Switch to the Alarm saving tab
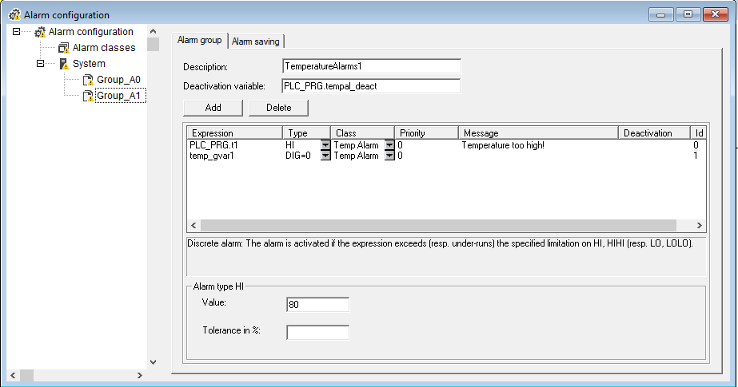738x387 pixels. pos(256,41)
